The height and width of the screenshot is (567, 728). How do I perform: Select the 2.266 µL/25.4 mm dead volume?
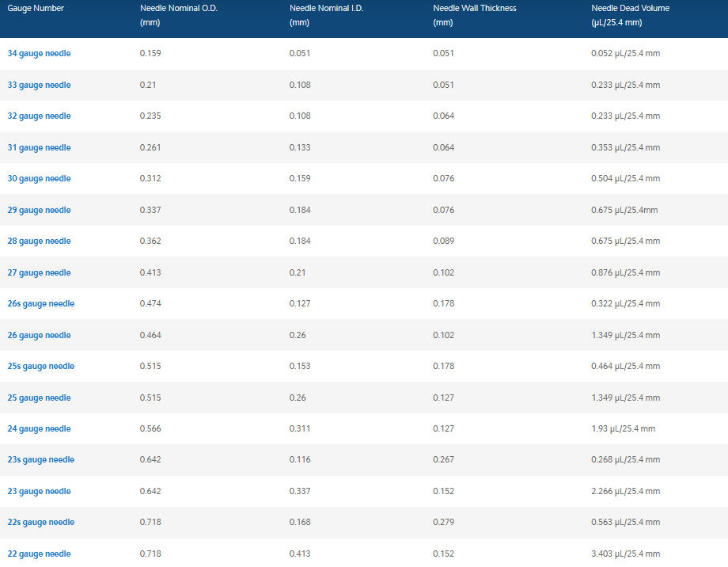[625, 491]
